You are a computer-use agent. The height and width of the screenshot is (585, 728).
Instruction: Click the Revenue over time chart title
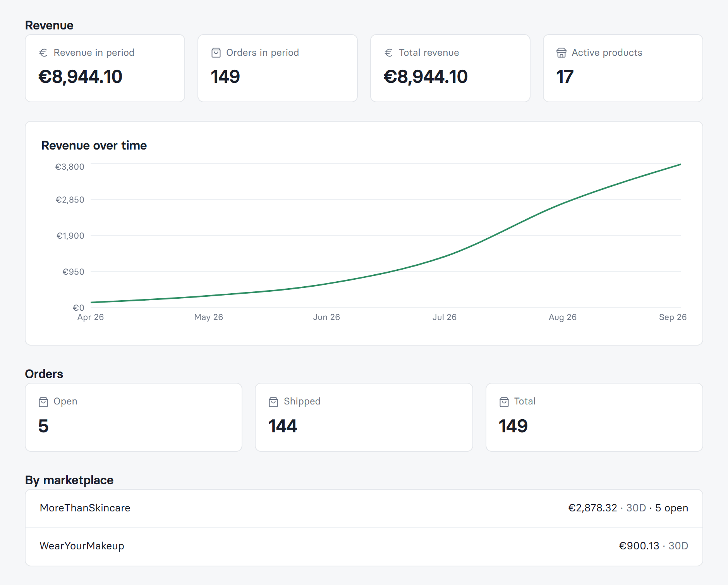click(94, 145)
